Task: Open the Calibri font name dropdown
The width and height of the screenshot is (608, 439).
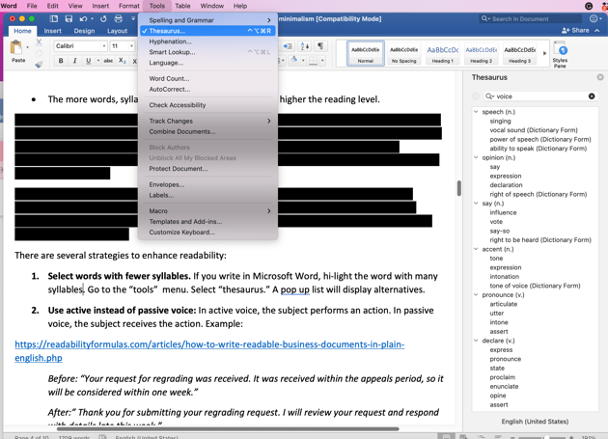Action: pyautogui.click(x=80, y=46)
